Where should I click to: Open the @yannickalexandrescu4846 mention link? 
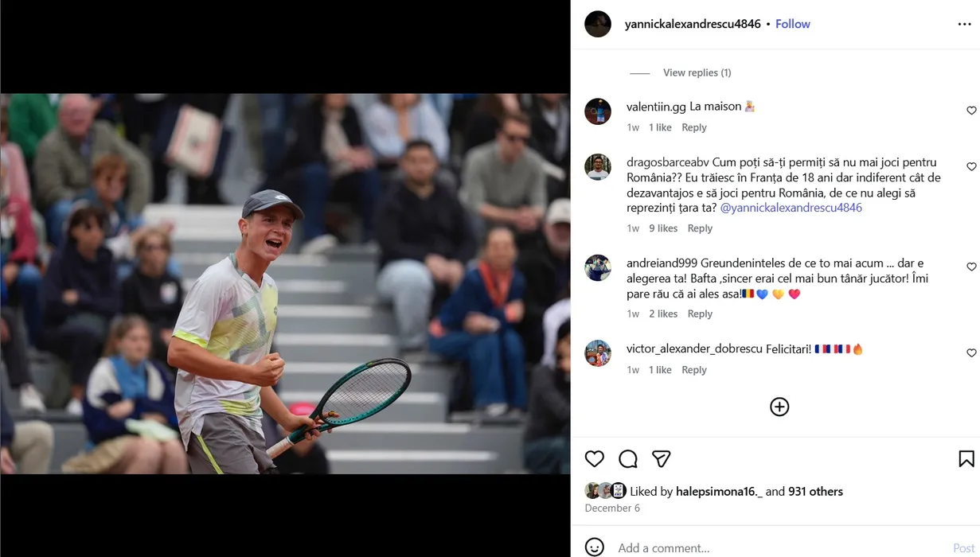point(791,208)
